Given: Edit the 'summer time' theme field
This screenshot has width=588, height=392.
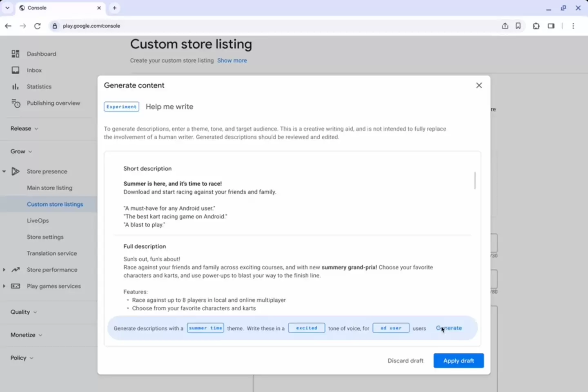Looking at the screenshot, I should tap(205, 328).
